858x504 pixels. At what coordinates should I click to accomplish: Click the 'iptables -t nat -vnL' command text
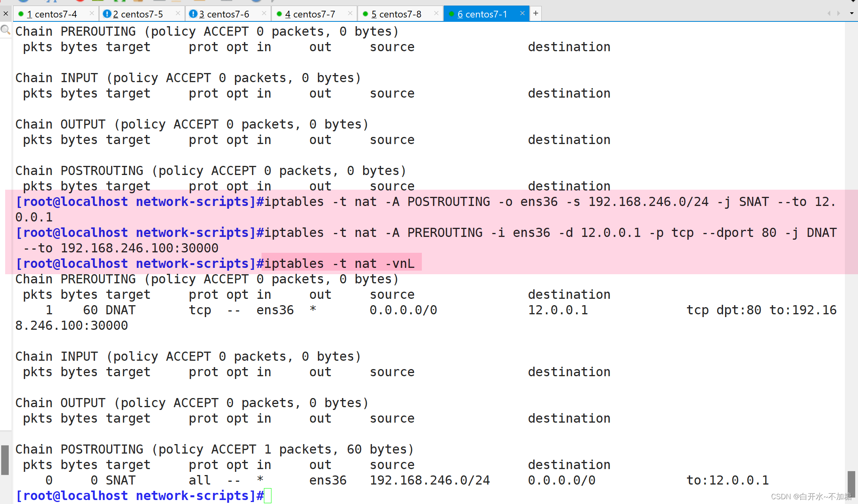[x=339, y=264]
